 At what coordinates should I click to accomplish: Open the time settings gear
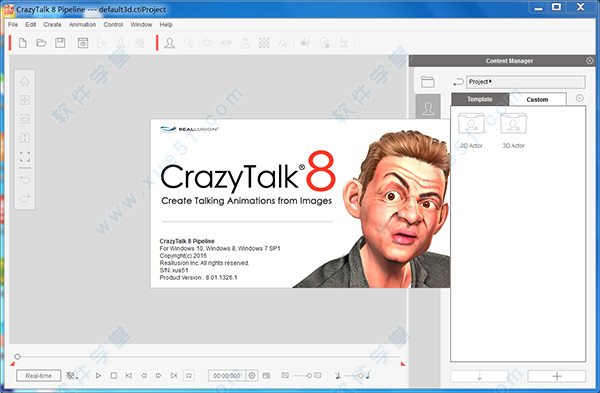[252, 376]
